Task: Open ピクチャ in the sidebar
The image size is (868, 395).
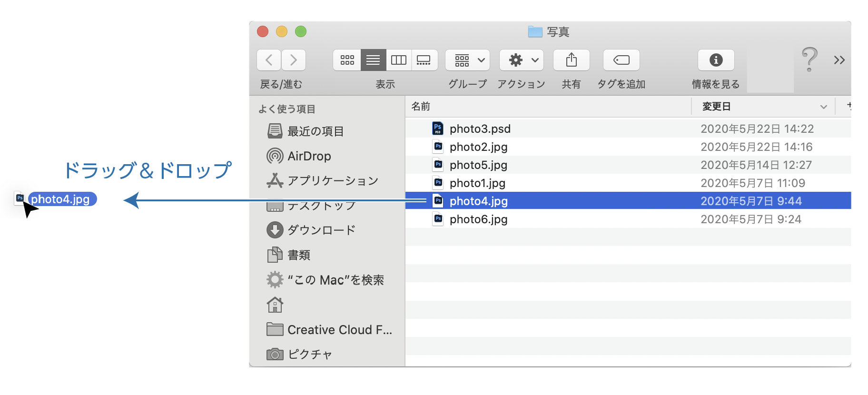Action: click(299, 354)
